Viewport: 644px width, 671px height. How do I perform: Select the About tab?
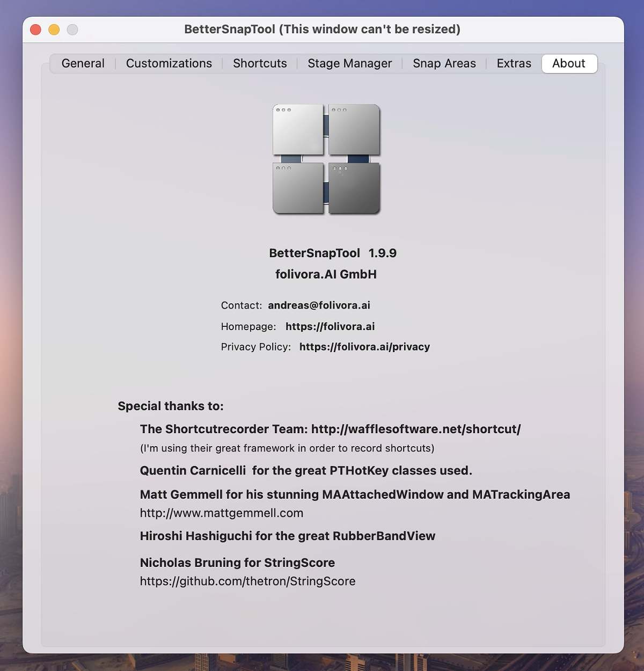click(569, 63)
